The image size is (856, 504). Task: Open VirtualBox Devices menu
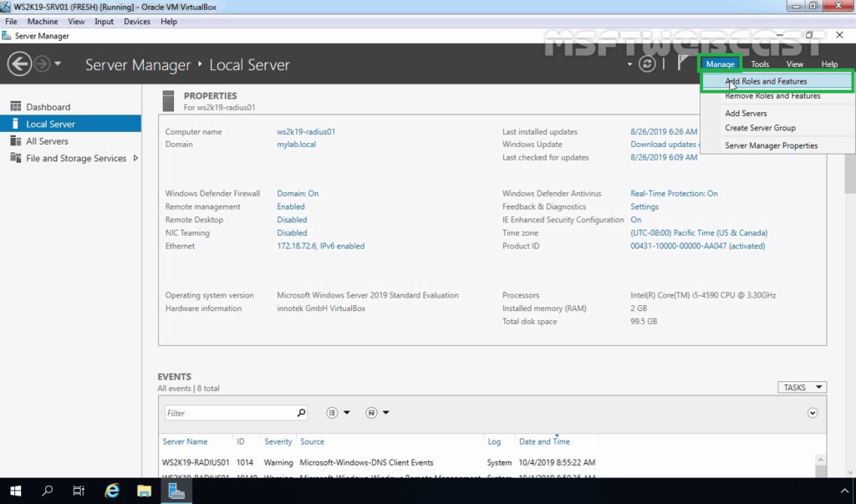point(136,22)
